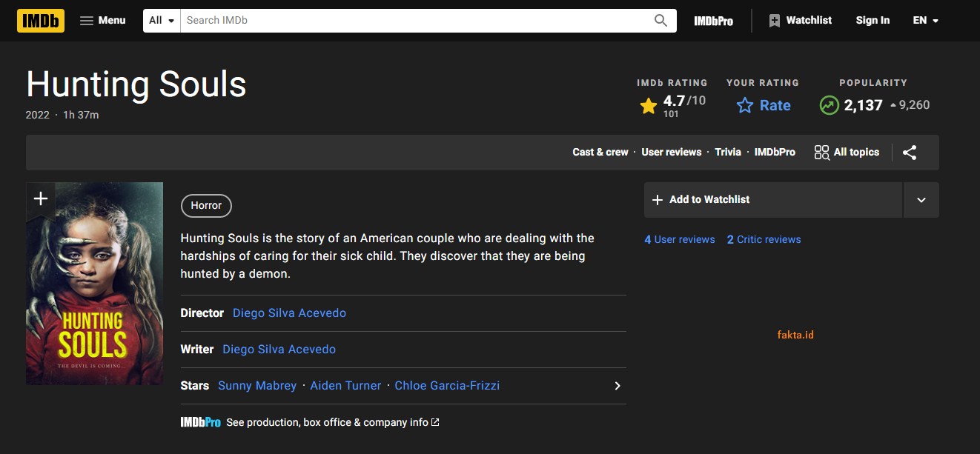The image size is (980, 454).
Task: Expand the Stars row chevron
Action: click(618, 386)
